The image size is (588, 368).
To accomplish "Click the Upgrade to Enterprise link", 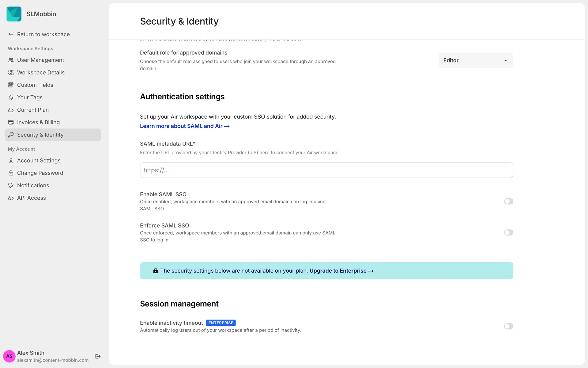I will [x=341, y=271].
